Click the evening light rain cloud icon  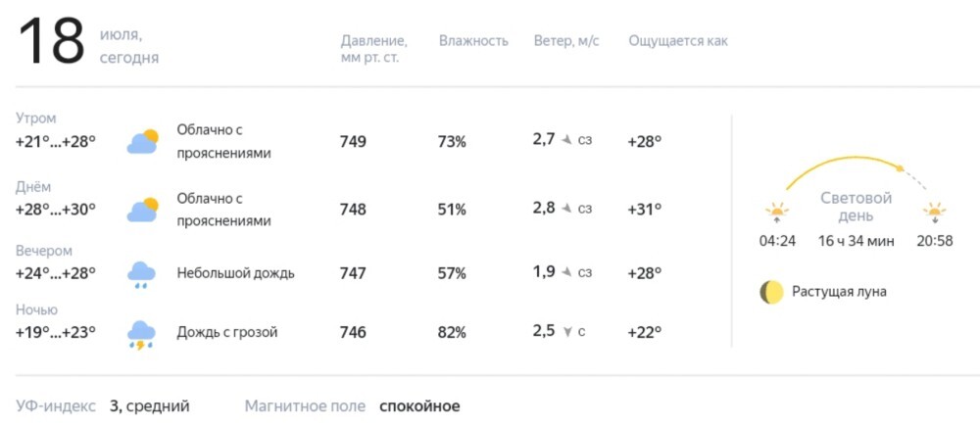click(142, 274)
